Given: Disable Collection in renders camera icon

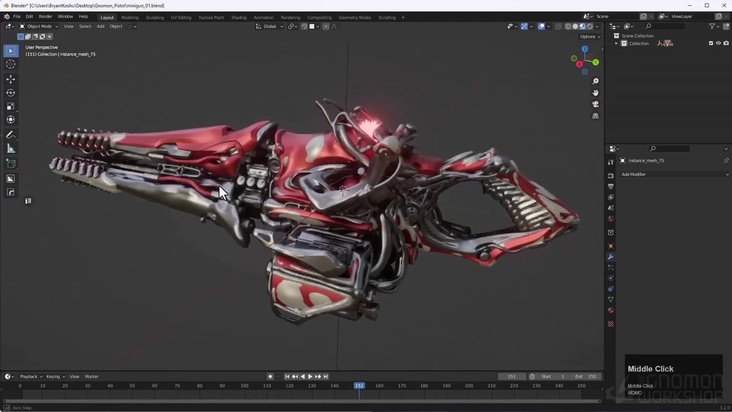Looking at the screenshot, I should tap(726, 43).
